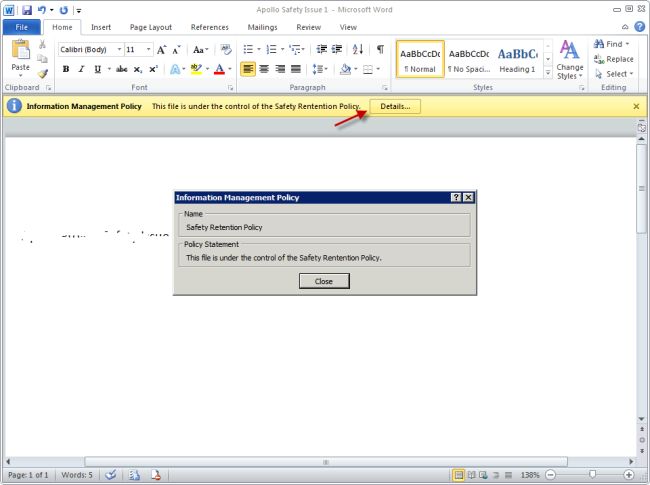Image resolution: width=650 pixels, height=485 pixels.
Task: Click the Grow Font icon
Action: 162,50
